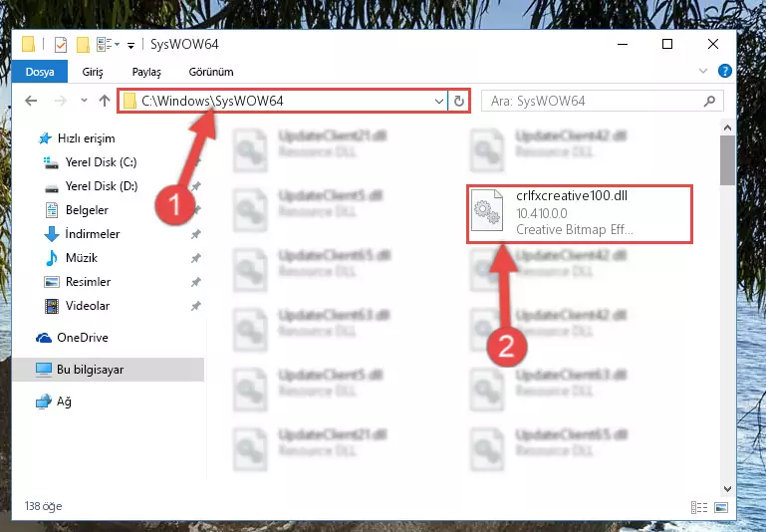
Task: Click the pin icon next to Videolar
Action: [196, 306]
